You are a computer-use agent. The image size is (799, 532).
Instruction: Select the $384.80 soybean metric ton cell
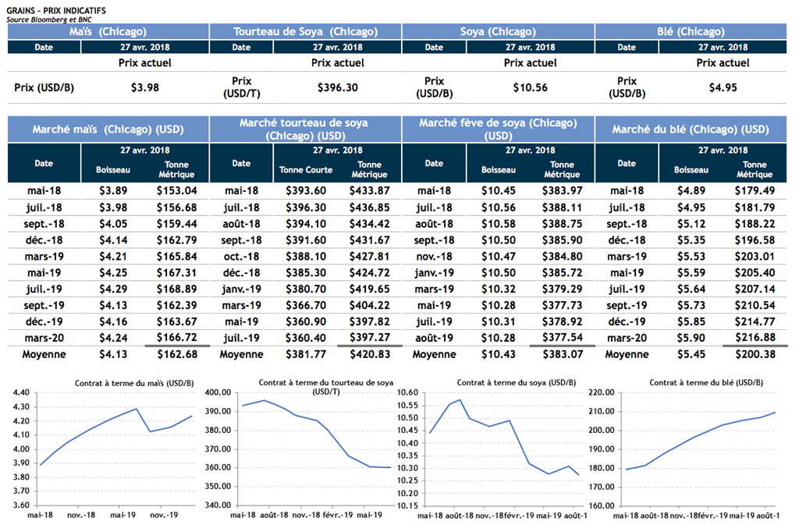coord(562,256)
